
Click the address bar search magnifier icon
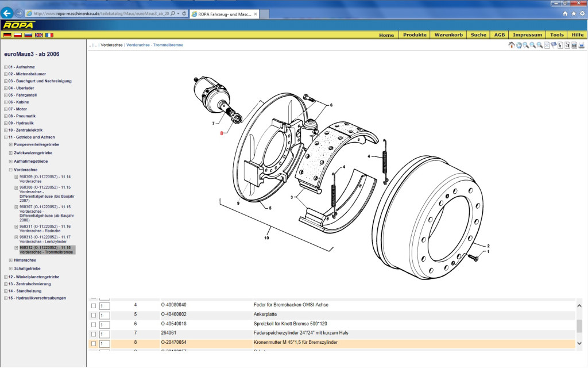point(173,14)
